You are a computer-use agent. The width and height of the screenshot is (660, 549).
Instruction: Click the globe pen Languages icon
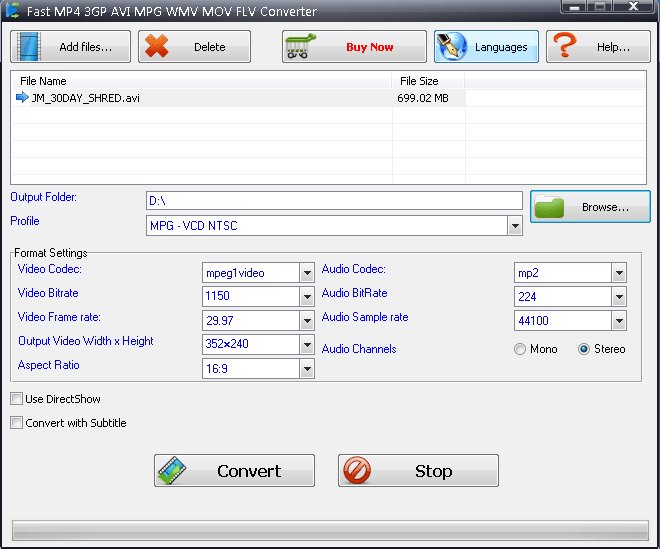coord(451,46)
